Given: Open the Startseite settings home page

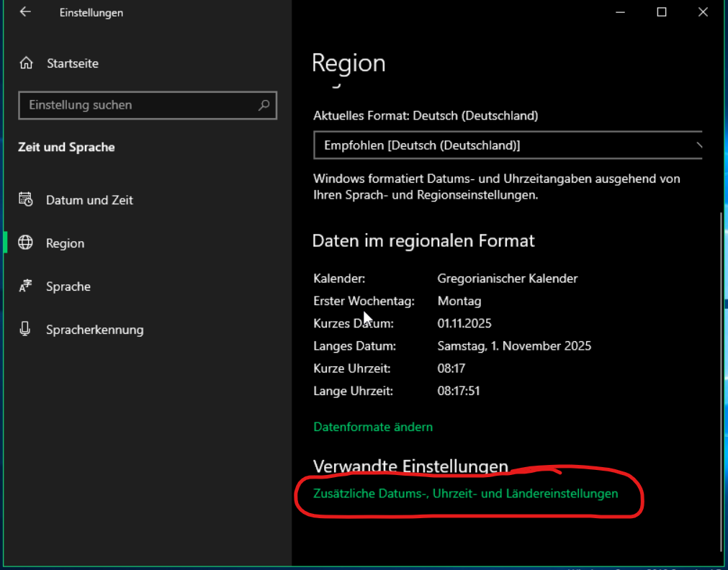Looking at the screenshot, I should coord(72,63).
